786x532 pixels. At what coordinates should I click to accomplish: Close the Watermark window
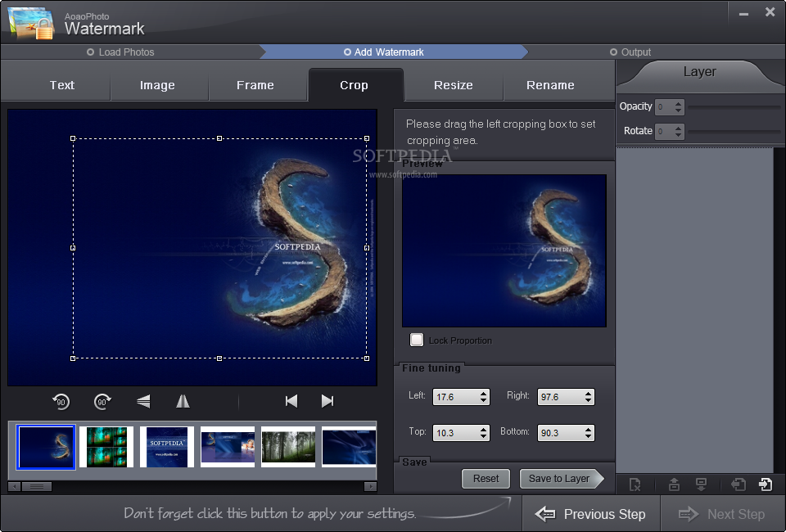coord(770,12)
